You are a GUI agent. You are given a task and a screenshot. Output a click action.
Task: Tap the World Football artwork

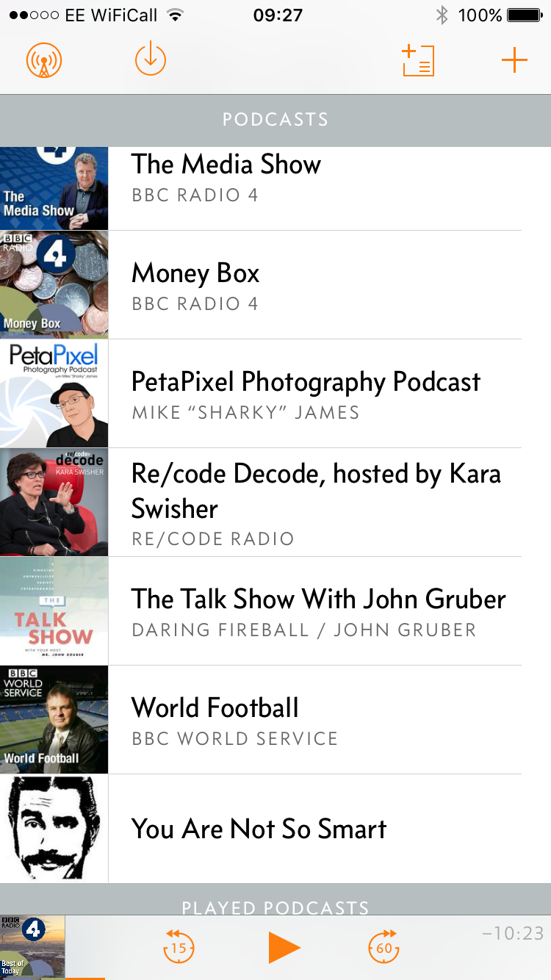point(54,719)
